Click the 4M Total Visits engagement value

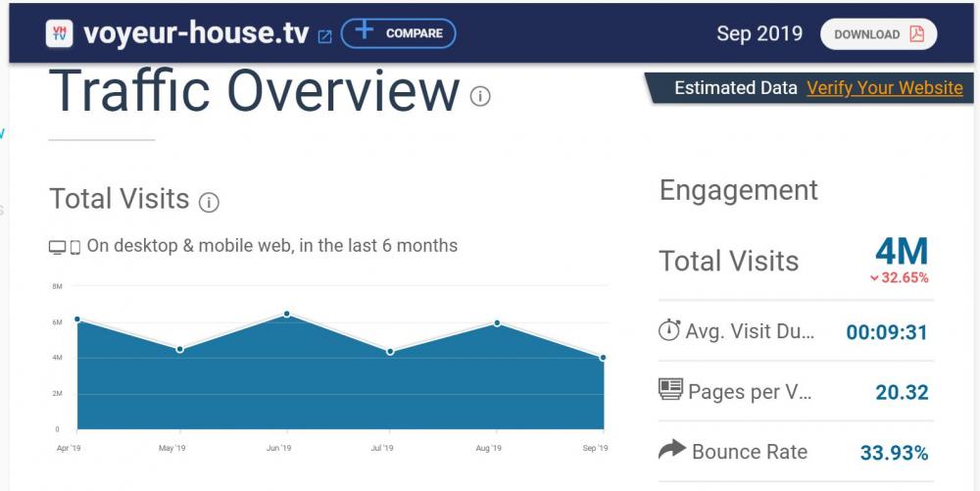[901, 252]
